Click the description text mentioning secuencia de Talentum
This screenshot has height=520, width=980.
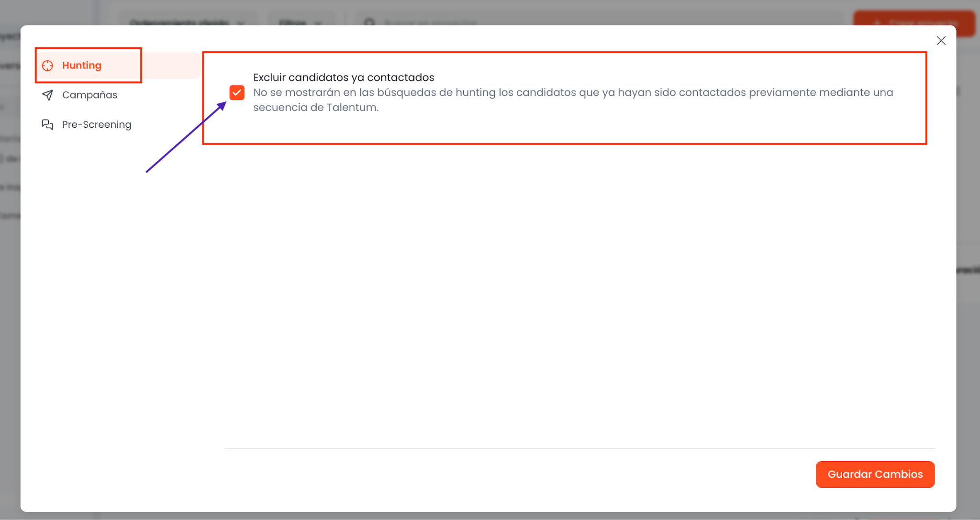coord(573,100)
